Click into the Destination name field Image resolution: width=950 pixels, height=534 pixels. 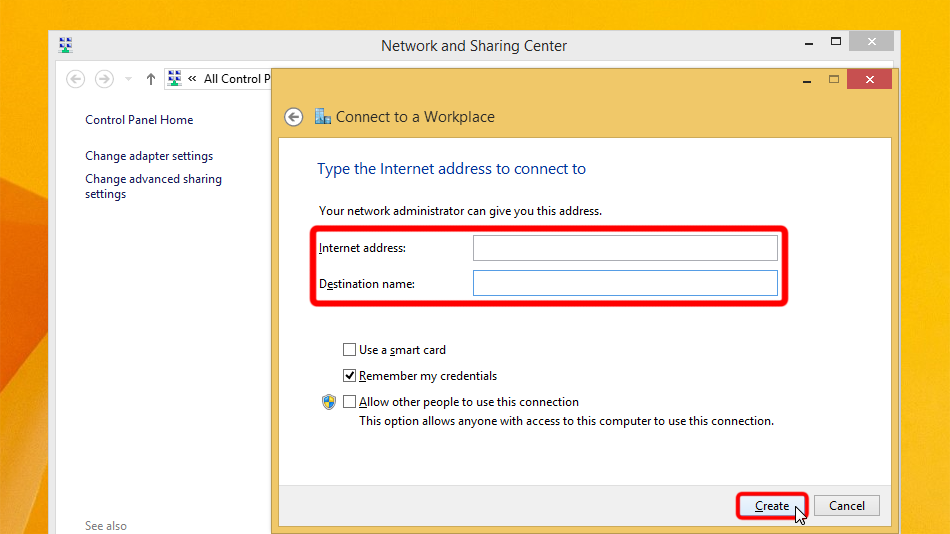(x=624, y=284)
